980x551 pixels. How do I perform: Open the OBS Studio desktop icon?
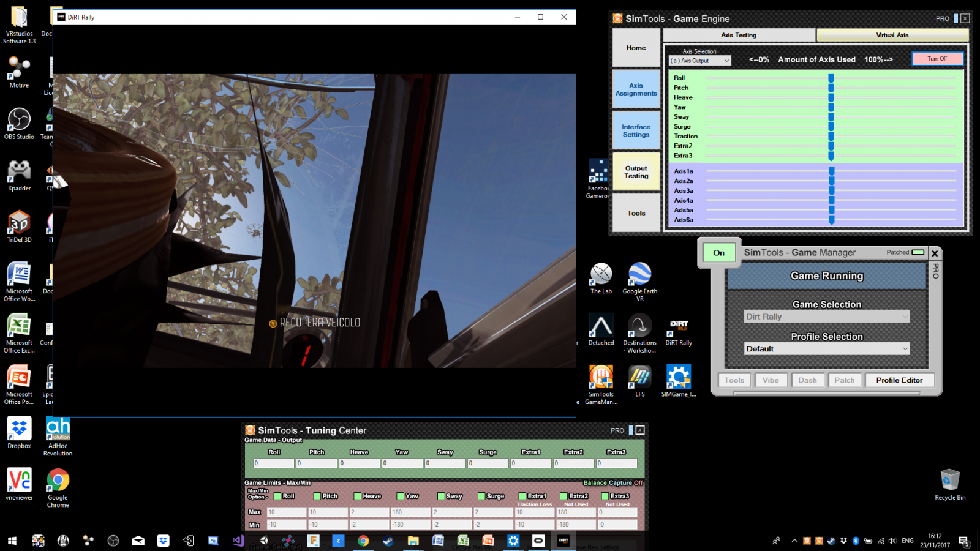(19, 120)
